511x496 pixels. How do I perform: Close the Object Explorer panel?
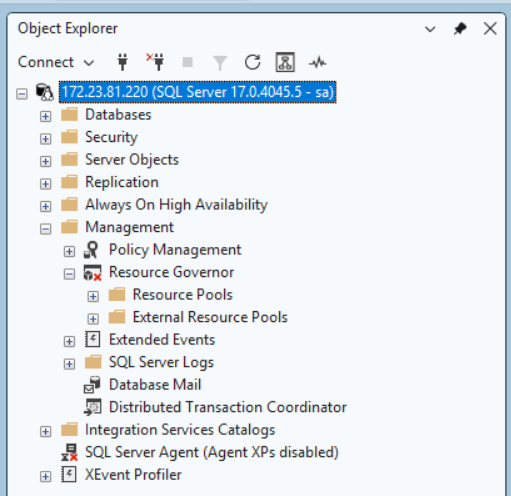490,29
